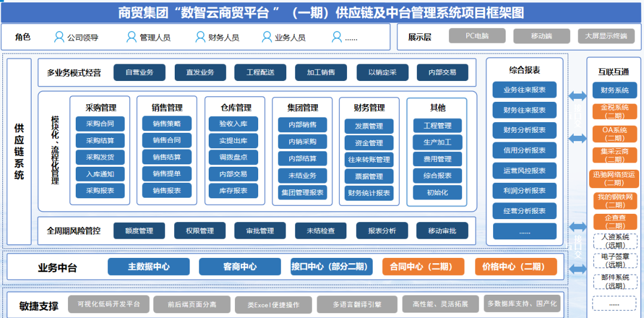Screen dimensions: 644x318
Task: Click the person icon beside 财务人员
Action: pyautogui.click(x=200, y=38)
